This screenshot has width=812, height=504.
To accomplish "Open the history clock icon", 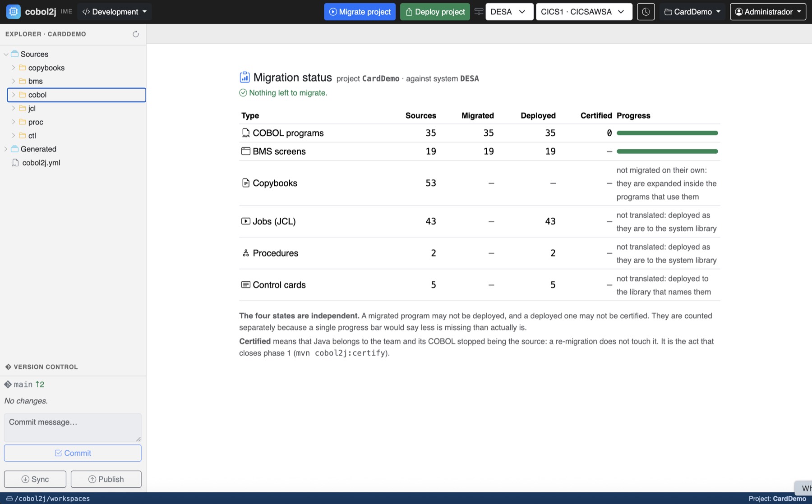I will (x=646, y=12).
